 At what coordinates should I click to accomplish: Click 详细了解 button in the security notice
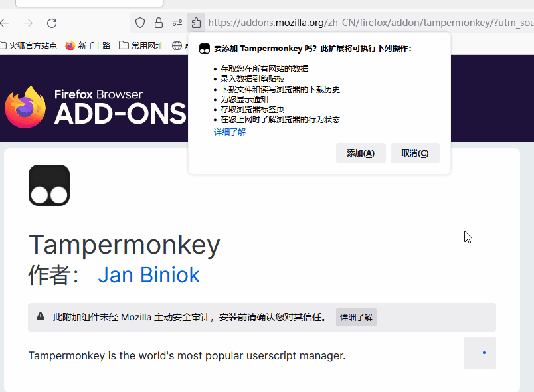[x=356, y=317]
